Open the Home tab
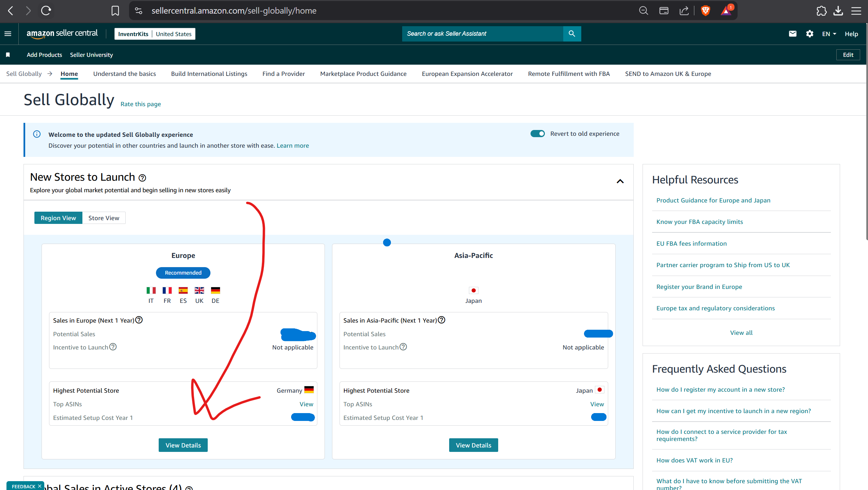The height and width of the screenshot is (490, 868). coord(69,74)
